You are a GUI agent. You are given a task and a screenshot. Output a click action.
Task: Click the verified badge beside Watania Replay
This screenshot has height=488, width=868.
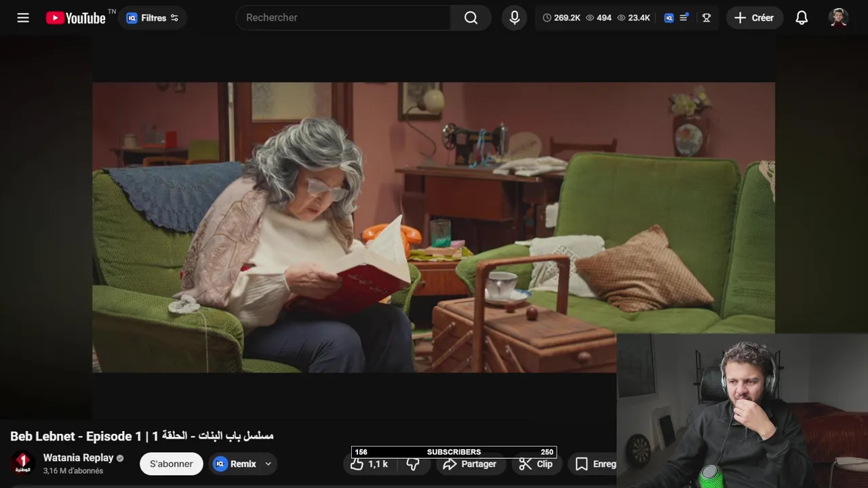[120, 458]
